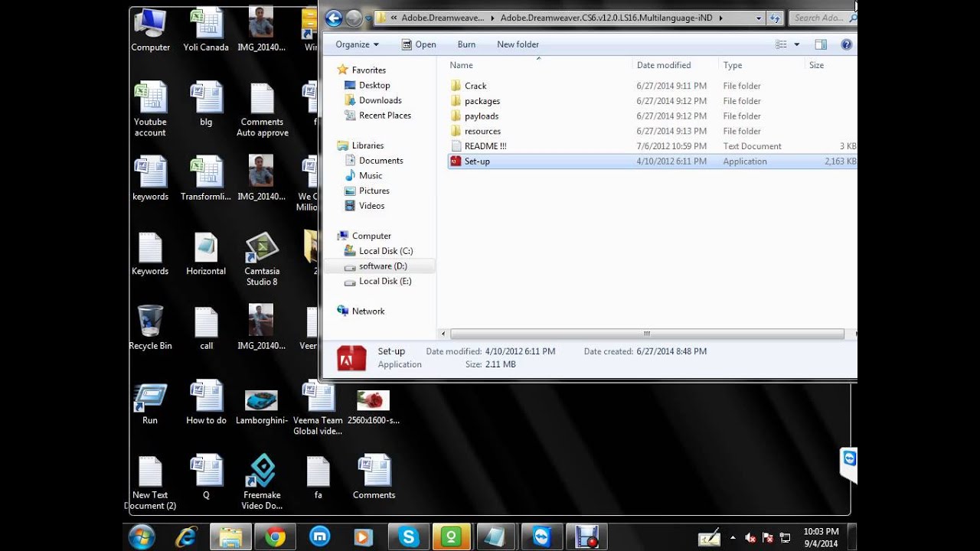Click the Burn toolbar button
The width and height of the screenshot is (980, 551).
click(x=466, y=44)
